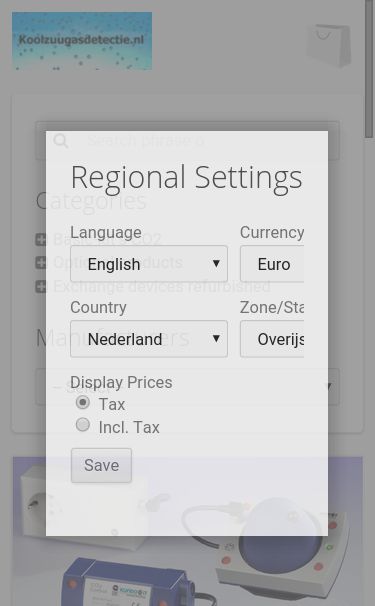375x606 pixels.
Task: Open the Zone/State dropdown showing Overijssel
Action: tap(272, 339)
